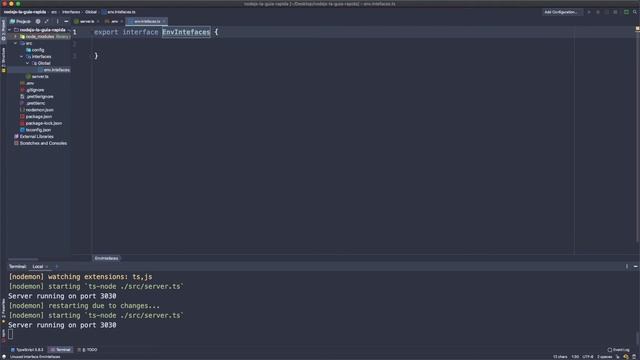Collapse the interfaces folder
Screen dimensions: 640x360
(22, 57)
